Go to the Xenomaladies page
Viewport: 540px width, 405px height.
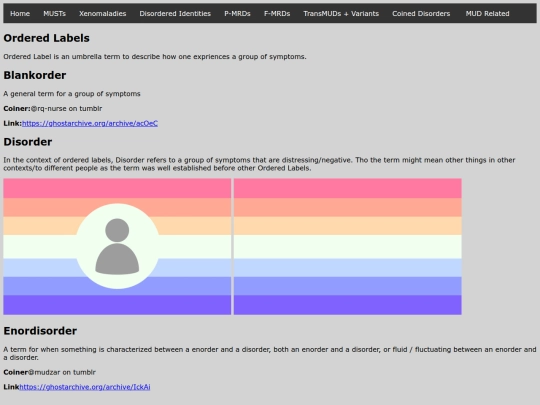coord(103,13)
